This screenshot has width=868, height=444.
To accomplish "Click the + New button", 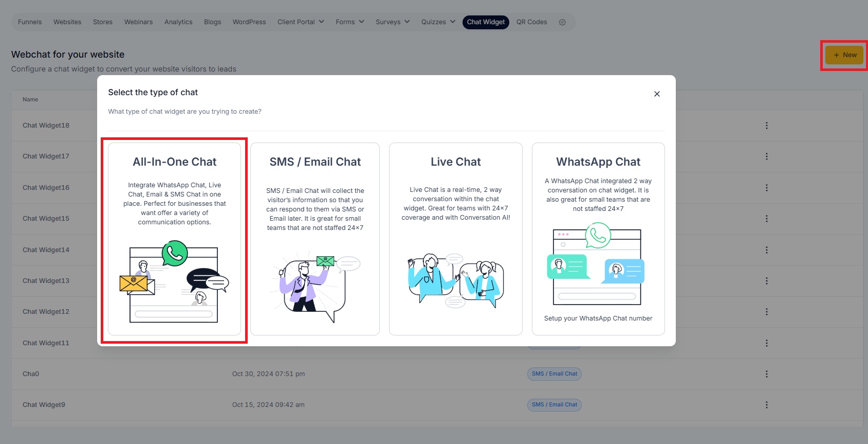I will [845, 55].
